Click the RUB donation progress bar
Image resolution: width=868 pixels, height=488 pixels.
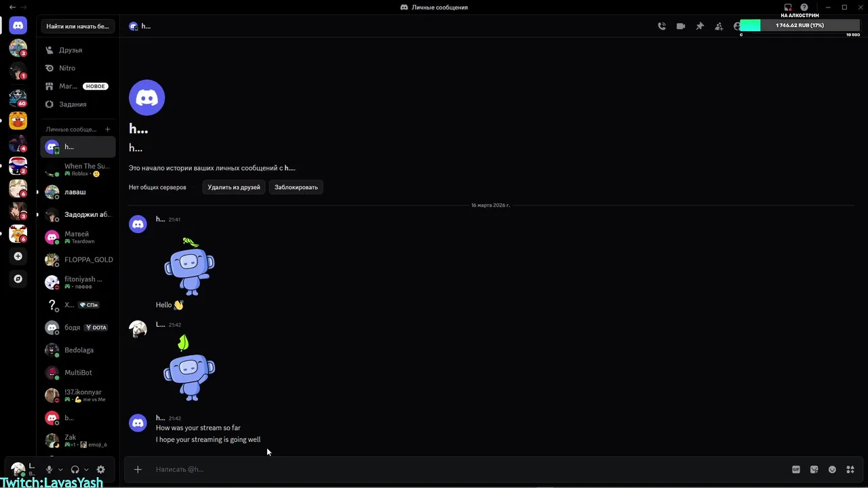tap(801, 26)
